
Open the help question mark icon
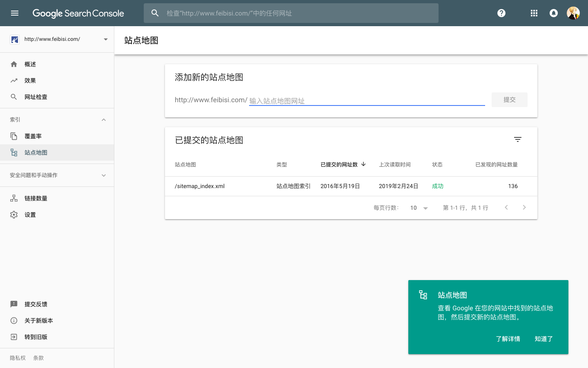(x=501, y=13)
